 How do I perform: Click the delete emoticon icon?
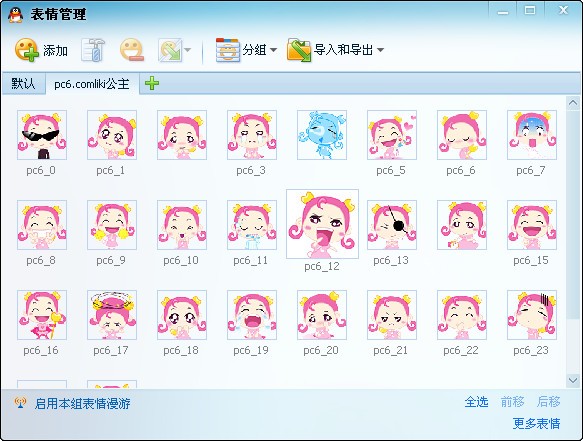[132, 50]
